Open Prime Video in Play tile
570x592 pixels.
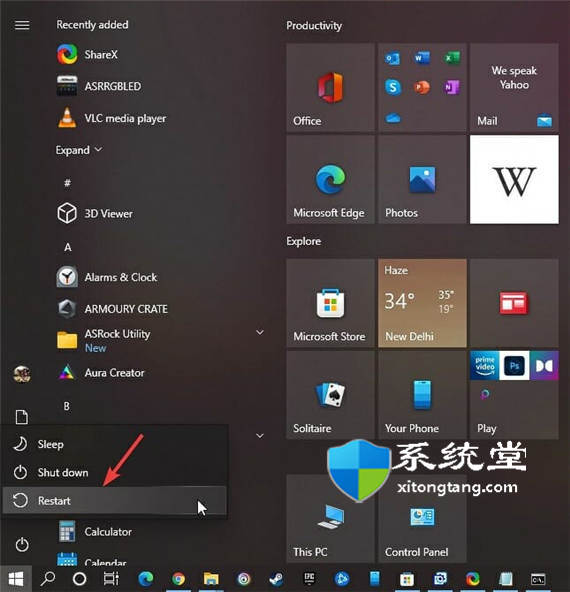[485, 365]
